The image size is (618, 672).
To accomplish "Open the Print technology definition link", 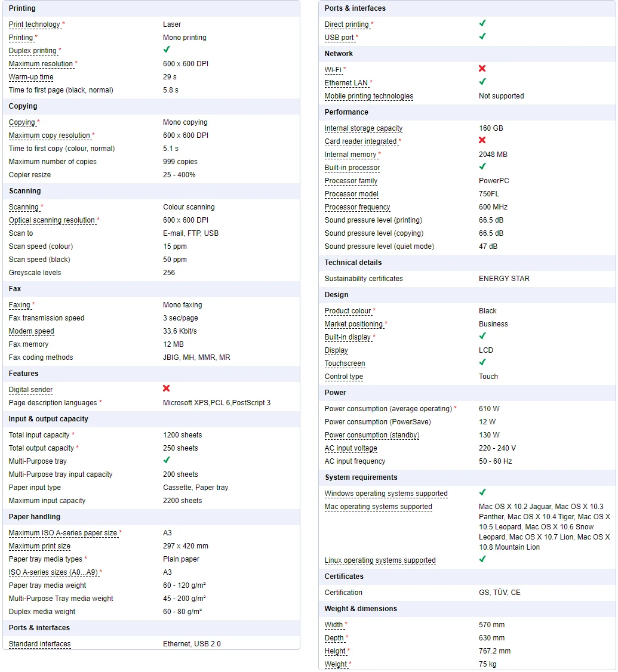I will point(34,24).
